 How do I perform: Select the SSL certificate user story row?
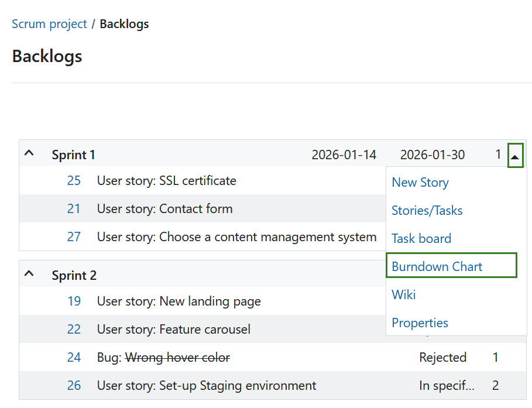pos(166,181)
